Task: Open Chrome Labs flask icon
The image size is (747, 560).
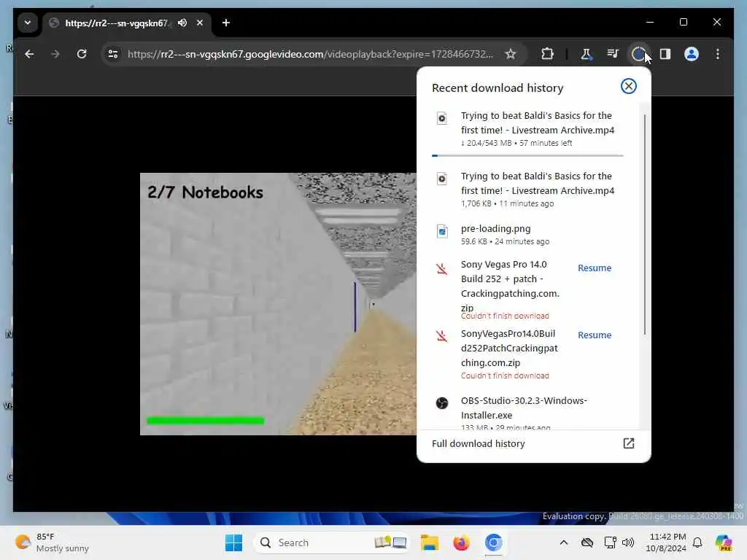Action: point(586,54)
